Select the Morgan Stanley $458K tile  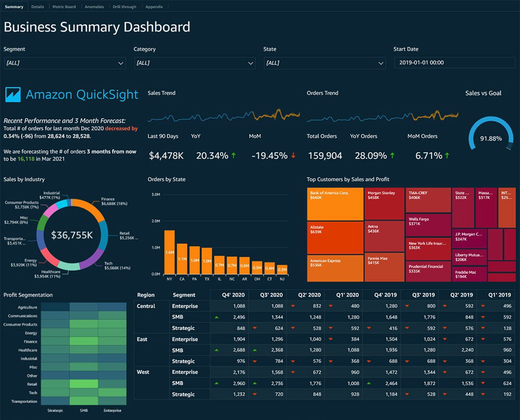(x=384, y=204)
